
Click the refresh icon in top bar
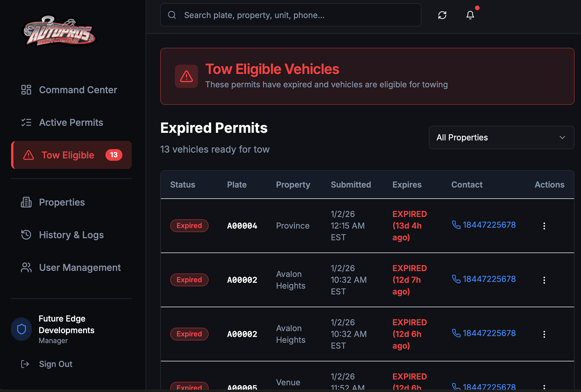442,15
